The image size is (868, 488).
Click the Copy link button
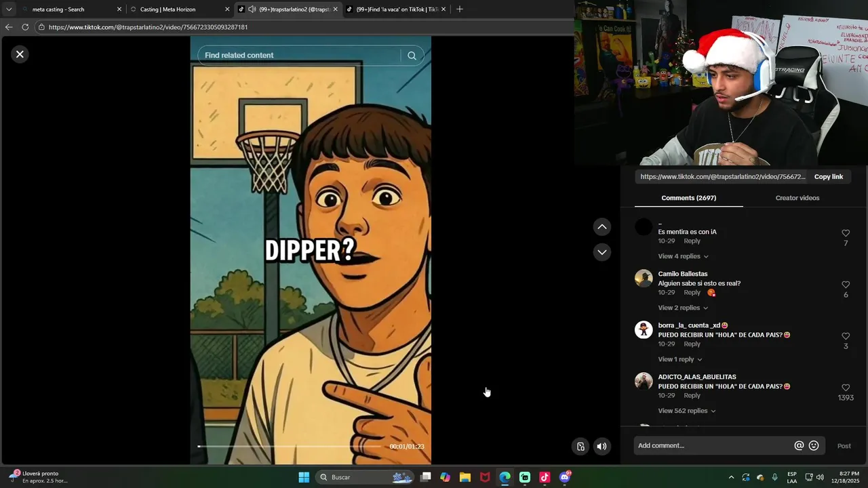[829, 177]
